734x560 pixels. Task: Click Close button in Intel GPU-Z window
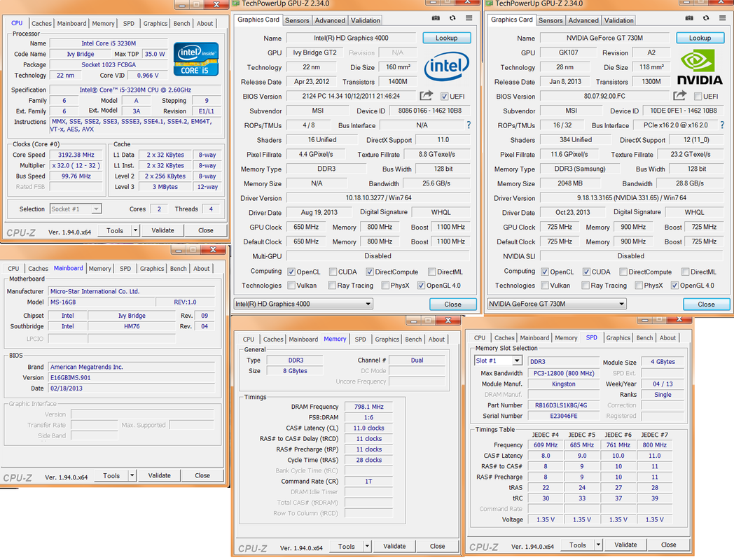452,304
